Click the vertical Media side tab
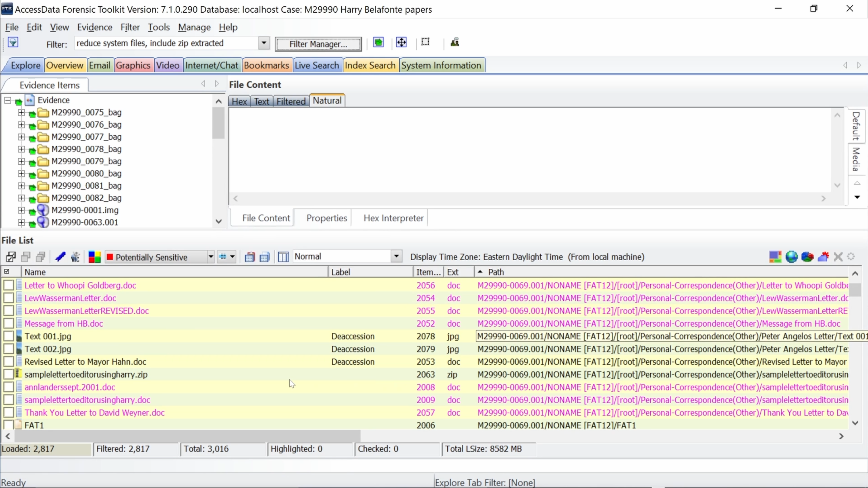The image size is (868, 488). point(856,160)
